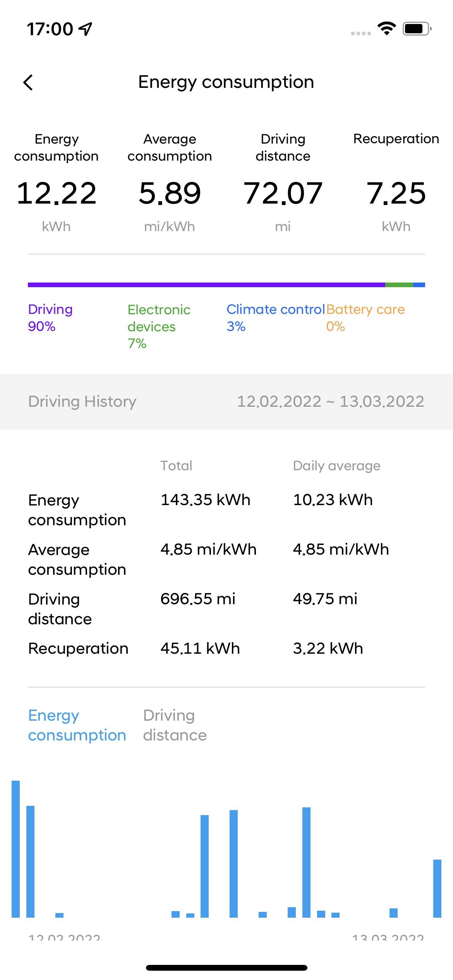This screenshot has height=980, width=453.
Task: Tap the 12.22 kWh energy consumption value
Action: (57, 193)
